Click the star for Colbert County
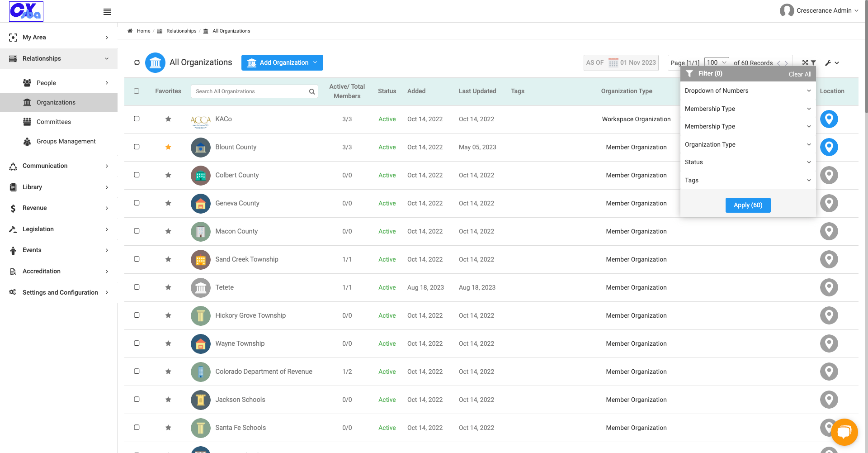 point(168,175)
